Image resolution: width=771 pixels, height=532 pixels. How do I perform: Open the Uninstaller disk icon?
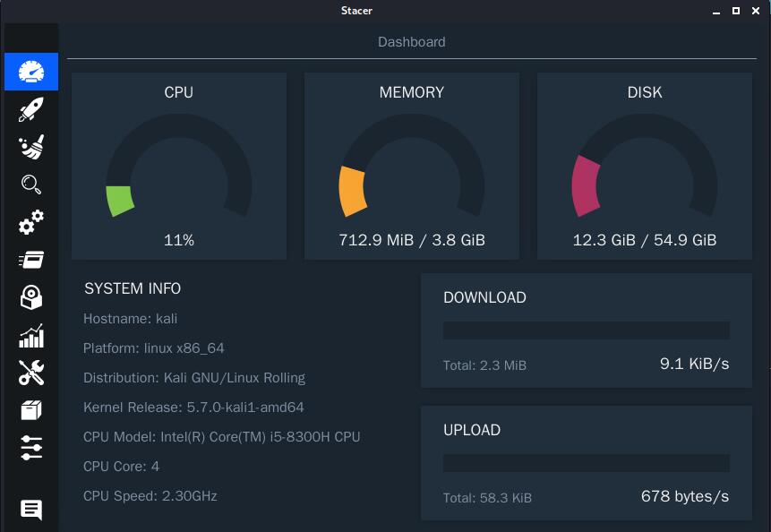[31, 297]
